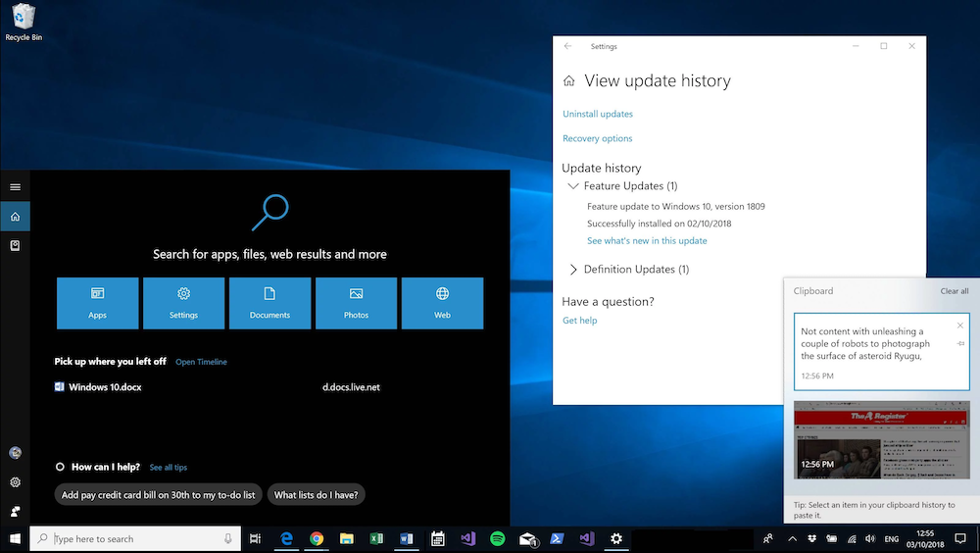Screen dimensions: 980x553
Task: Open the user account avatar in search sidebar
Action: 15,453
